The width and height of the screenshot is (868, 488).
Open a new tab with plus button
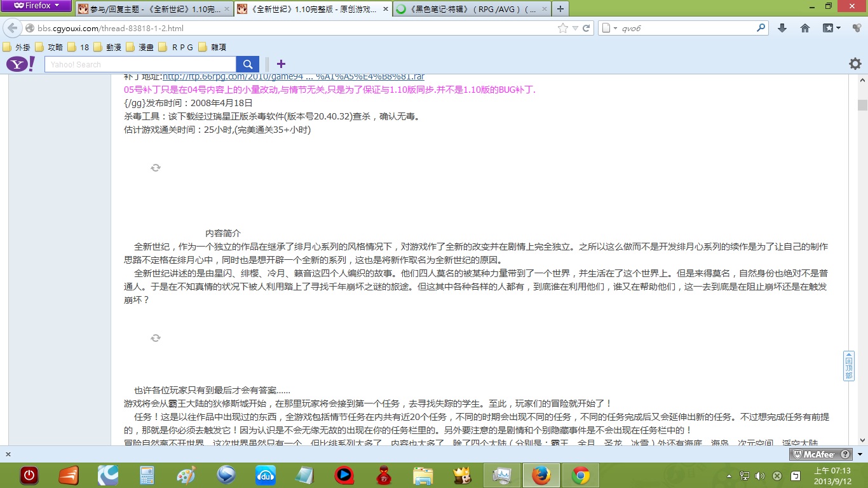pyautogui.click(x=560, y=10)
